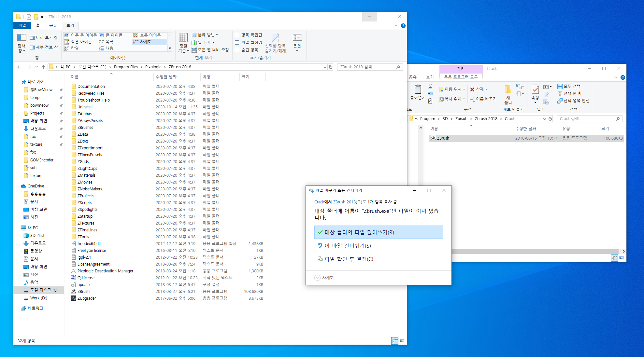Click the Paste clipboard icon in the Crack window
The width and height of the screenshot is (644, 357).
(x=418, y=89)
